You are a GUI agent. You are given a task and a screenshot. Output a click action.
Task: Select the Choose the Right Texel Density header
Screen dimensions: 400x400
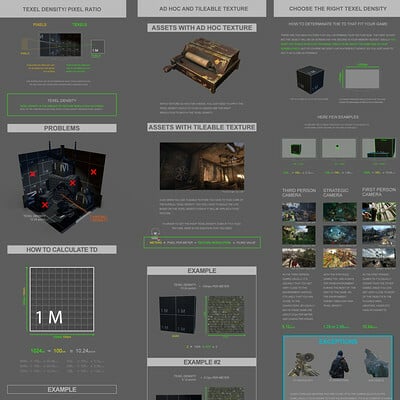pyautogui.click(x=337, y=9)
